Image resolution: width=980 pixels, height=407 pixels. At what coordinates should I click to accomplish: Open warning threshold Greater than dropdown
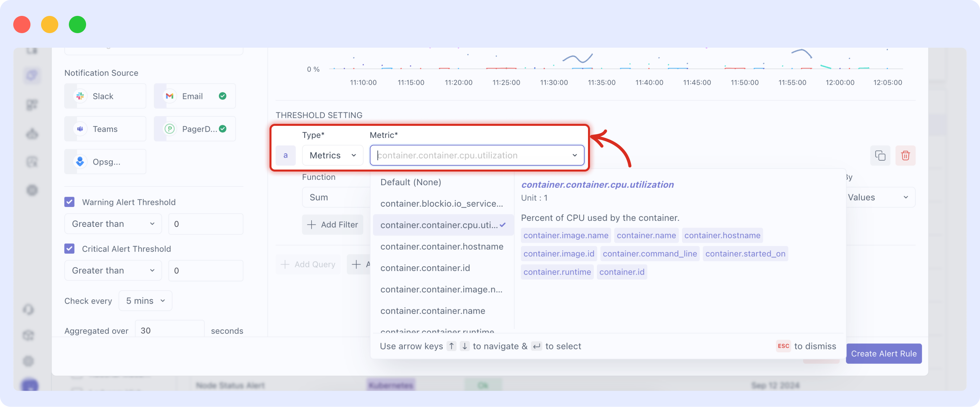[113, 224]
